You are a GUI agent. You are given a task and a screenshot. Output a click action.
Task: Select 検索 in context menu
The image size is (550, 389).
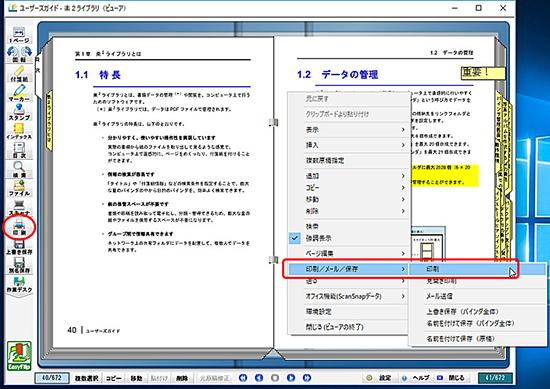pos(349,226)
